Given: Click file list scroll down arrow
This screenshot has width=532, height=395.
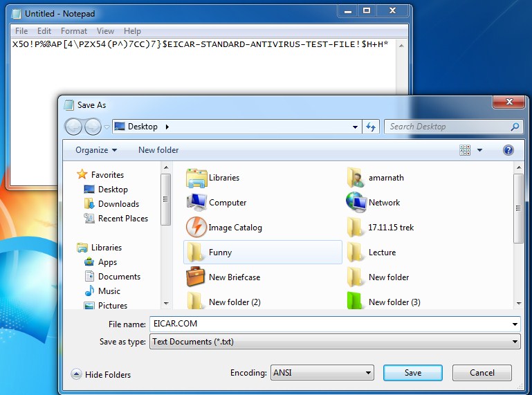Looking at the screenshot, I should [518, 304].
